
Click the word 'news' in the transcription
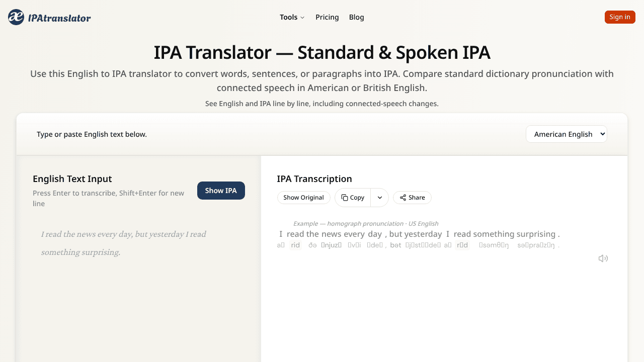(x=332, y=234)
